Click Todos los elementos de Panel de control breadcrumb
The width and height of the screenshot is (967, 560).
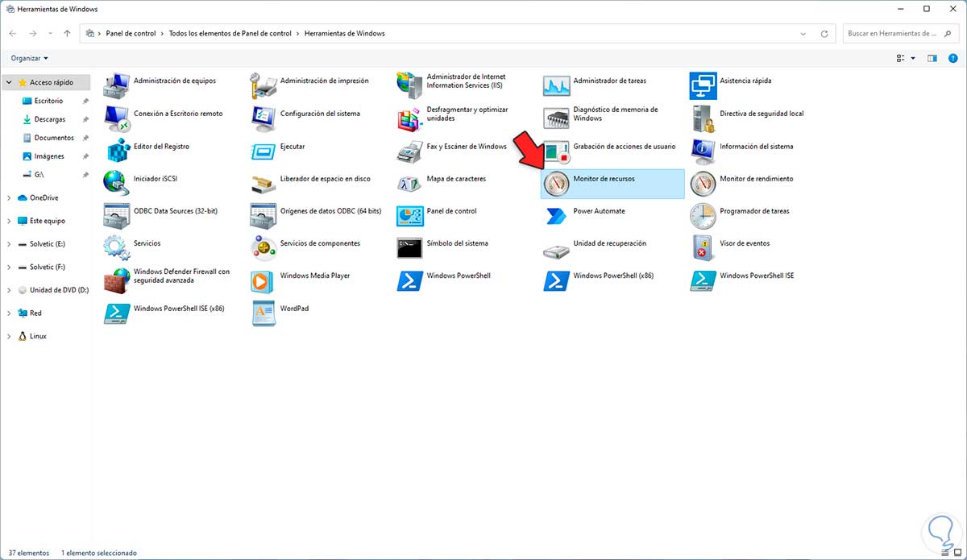pos(230,34)
